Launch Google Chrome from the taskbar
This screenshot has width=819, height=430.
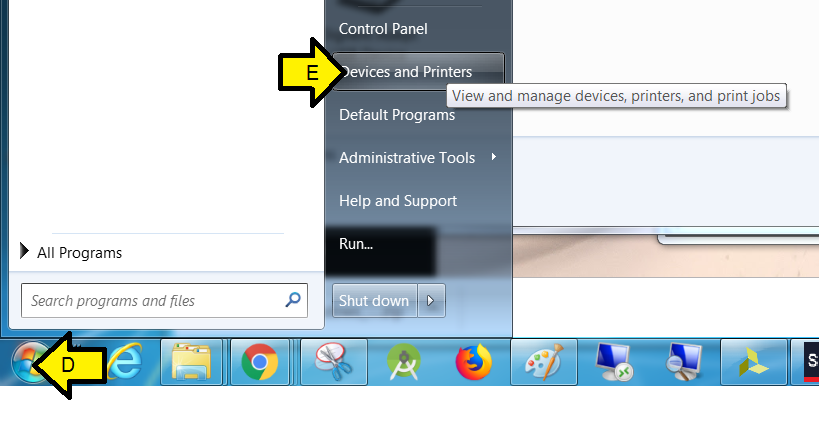pyautogui.click(x=260, y=362)
